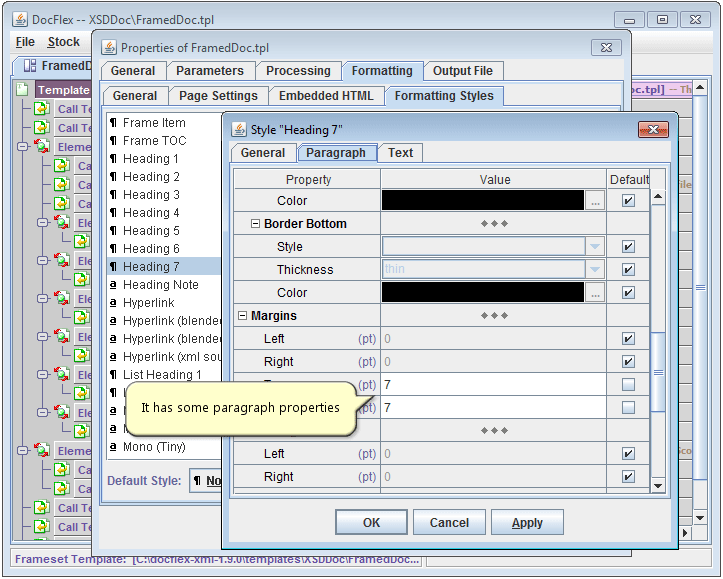
Task: Click the character-style icon beside Heading Note
Action: click(113, 285)
